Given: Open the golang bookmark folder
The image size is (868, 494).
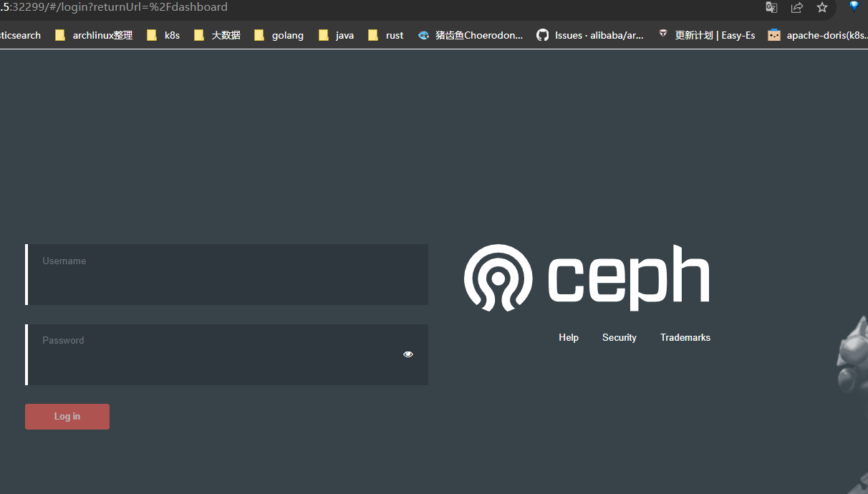Looking at the screenshot, I should pyautogui.click(x=279, y=35).
